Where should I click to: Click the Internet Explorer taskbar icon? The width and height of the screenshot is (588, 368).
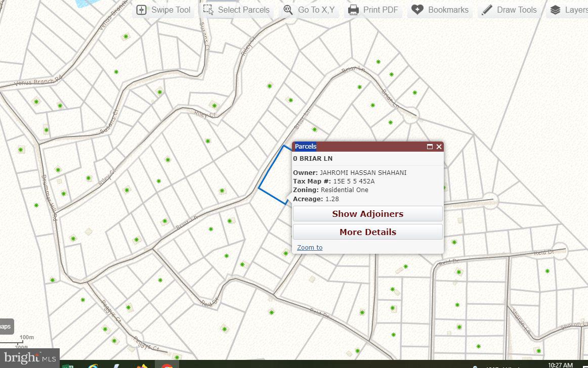(x=93, y=365)
